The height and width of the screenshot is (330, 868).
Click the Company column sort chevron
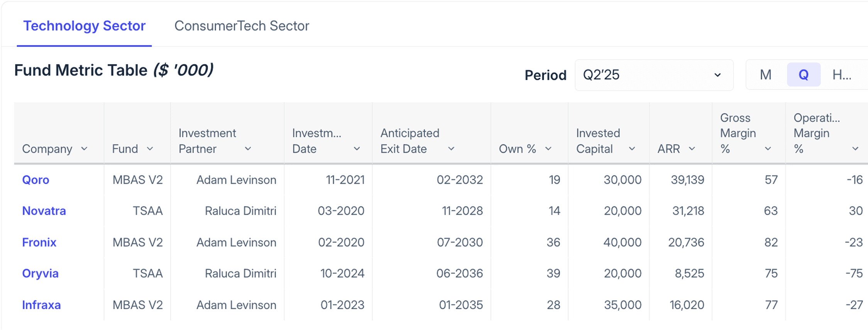pos(84,149)
